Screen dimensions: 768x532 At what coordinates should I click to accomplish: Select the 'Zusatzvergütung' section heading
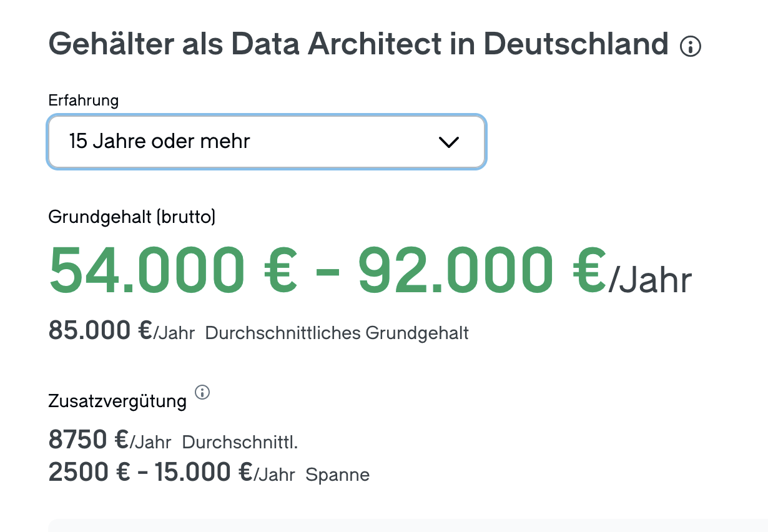117,401
